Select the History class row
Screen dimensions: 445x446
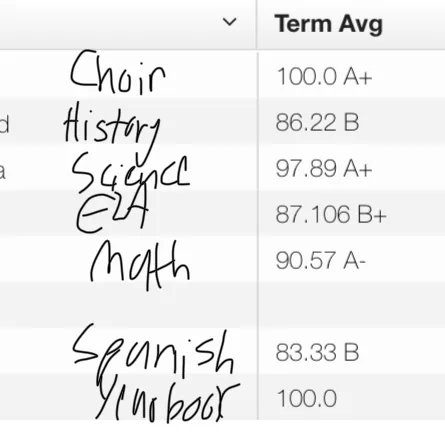(x=222, y=121)
